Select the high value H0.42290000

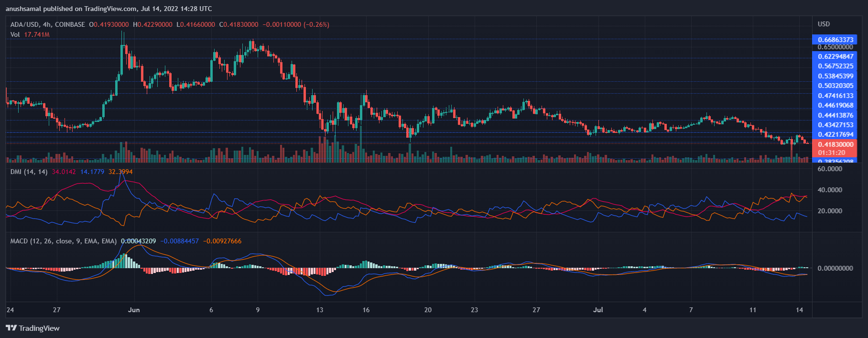tap(153, 24)
